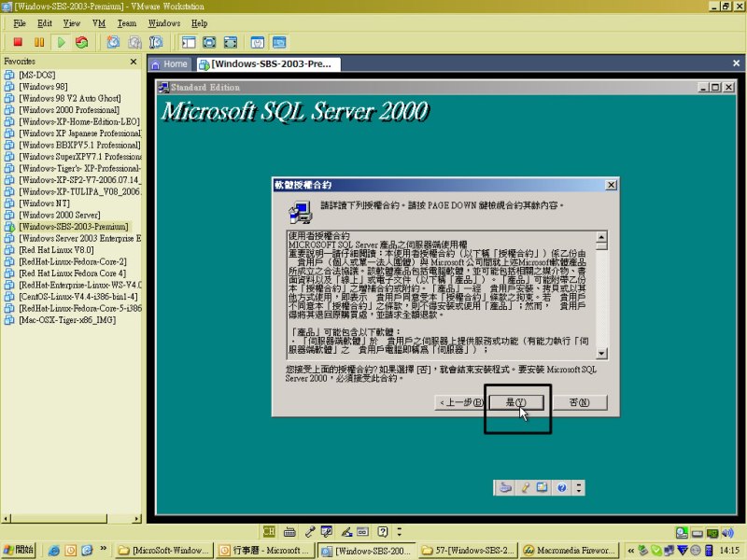Close the Favorites panel
This screenshot has width=747, height=560.
pyautogui.click(x=134, y=62)
